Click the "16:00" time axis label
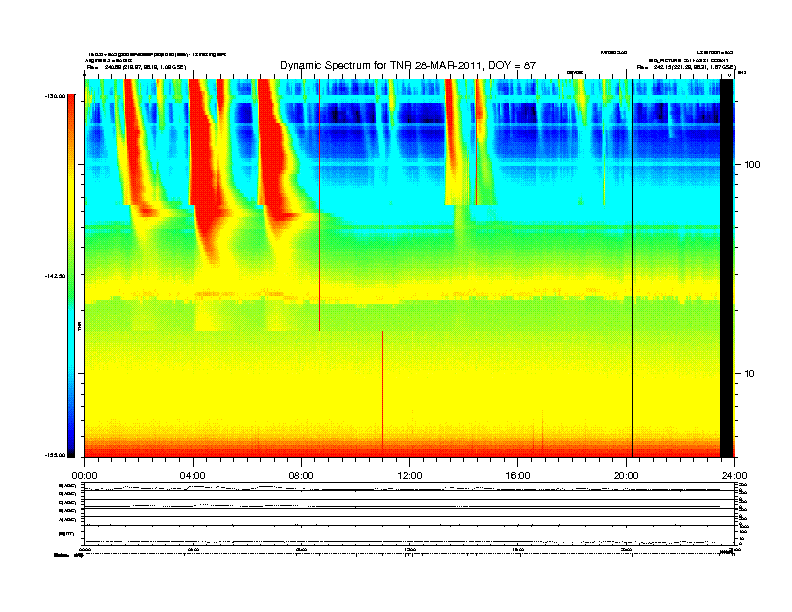792x612 pixels. click(x=518, y=475)
